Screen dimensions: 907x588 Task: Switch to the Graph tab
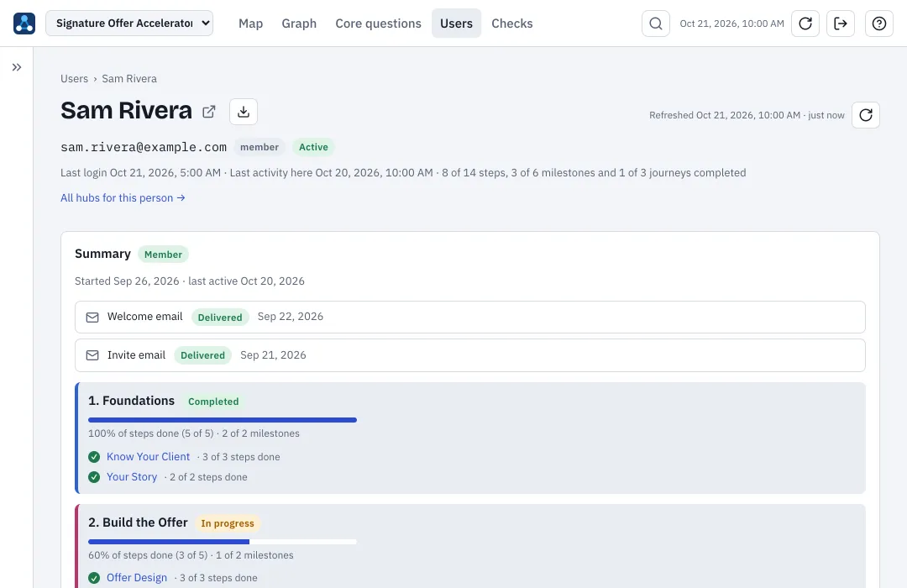coord(299,24)
